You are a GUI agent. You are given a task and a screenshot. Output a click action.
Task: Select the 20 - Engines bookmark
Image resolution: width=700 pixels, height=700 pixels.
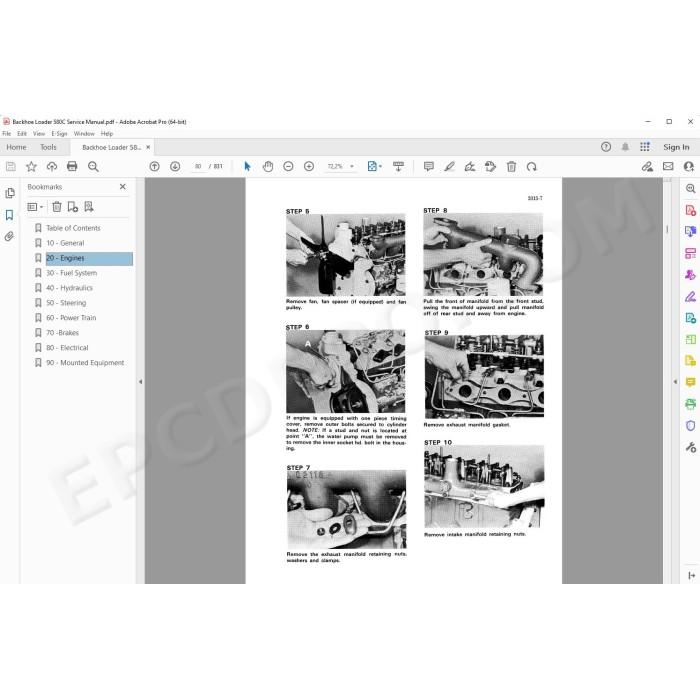pos(89,258)
